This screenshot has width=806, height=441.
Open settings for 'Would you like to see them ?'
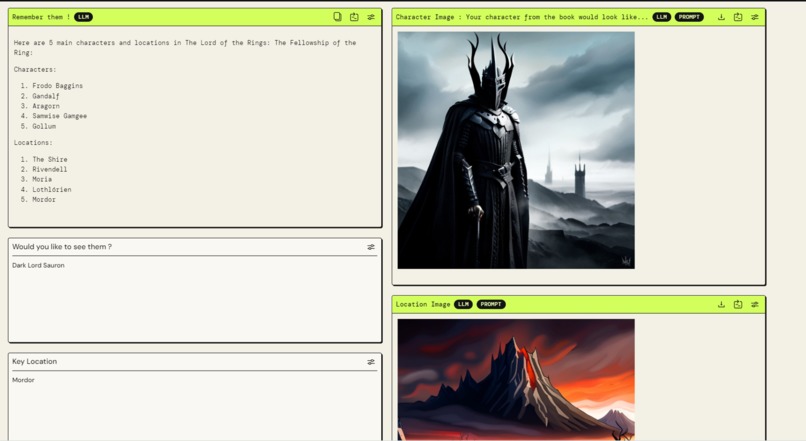(371, 247)
